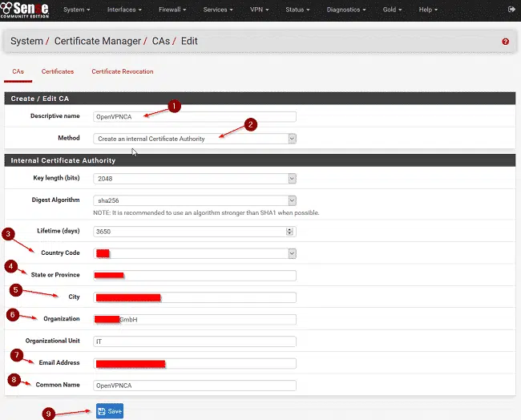Open the Gold menu
The height and width of the screenshot is (420, 521).
(392, 10)
